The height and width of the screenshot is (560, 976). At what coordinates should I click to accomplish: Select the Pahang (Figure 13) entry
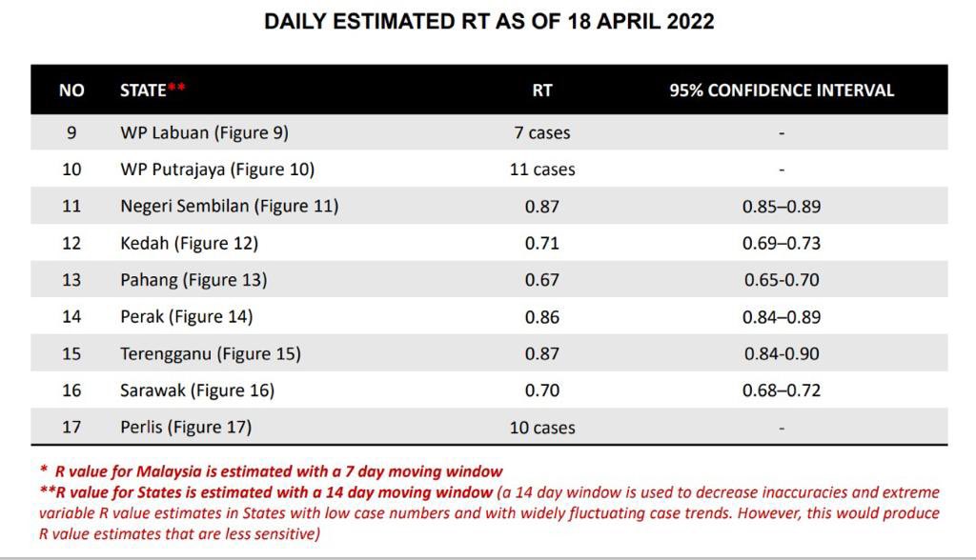point(193,280)
